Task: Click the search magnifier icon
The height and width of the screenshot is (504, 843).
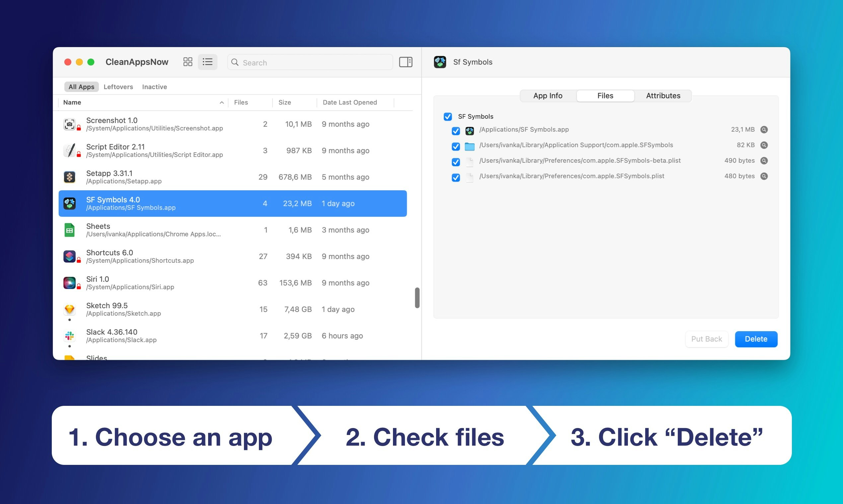Action: point(235,62)
